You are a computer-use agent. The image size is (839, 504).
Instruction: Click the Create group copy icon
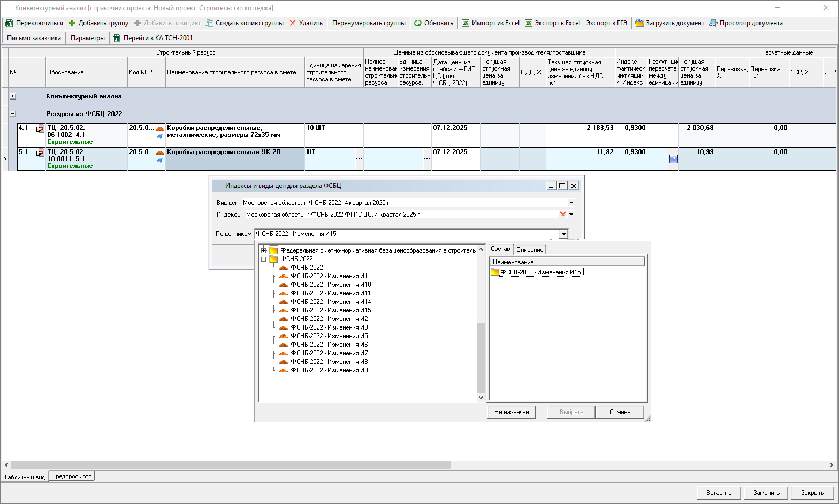(209, 23)
